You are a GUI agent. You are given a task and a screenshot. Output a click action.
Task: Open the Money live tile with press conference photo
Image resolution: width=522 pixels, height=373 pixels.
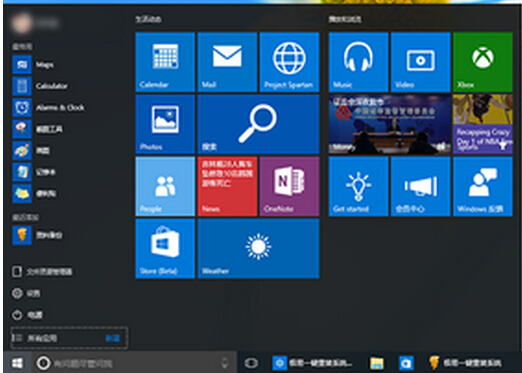tap(389, 124)
